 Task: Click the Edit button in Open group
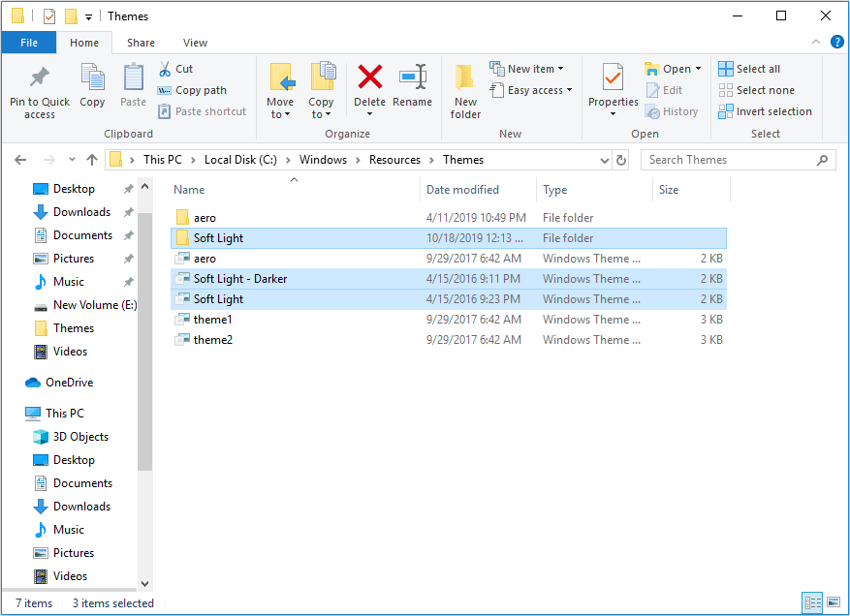point(664,90)
